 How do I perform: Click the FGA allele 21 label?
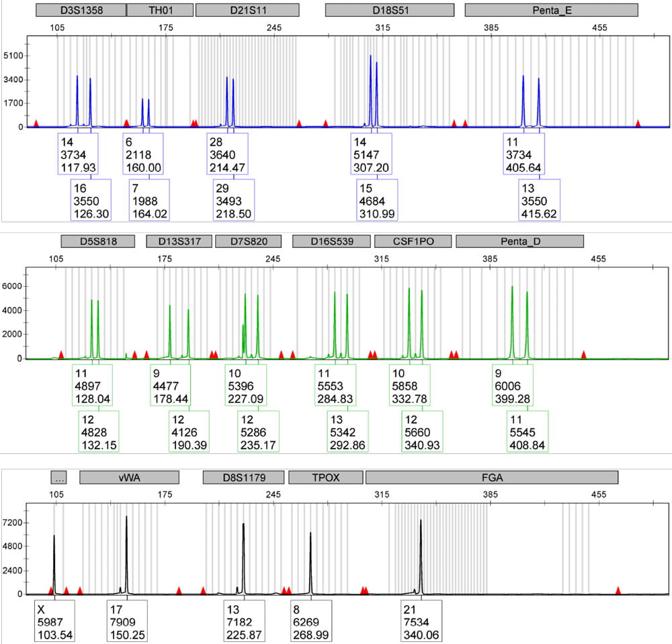(421, 621)
